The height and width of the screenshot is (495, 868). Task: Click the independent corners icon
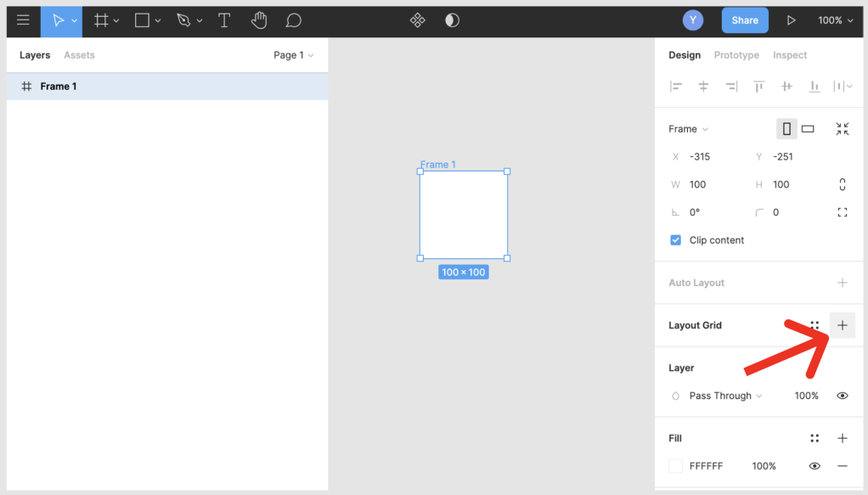pos(842,212)
